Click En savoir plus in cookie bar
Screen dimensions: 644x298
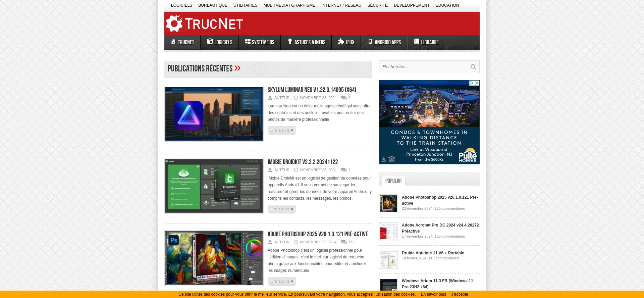click(433, 294)
